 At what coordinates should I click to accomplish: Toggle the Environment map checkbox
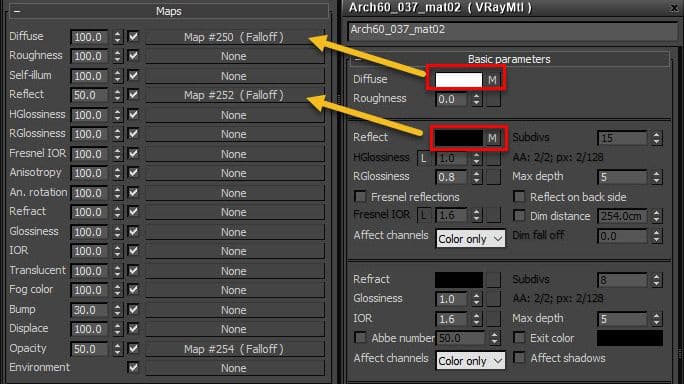pyautogui.click(x=133, y=368)
